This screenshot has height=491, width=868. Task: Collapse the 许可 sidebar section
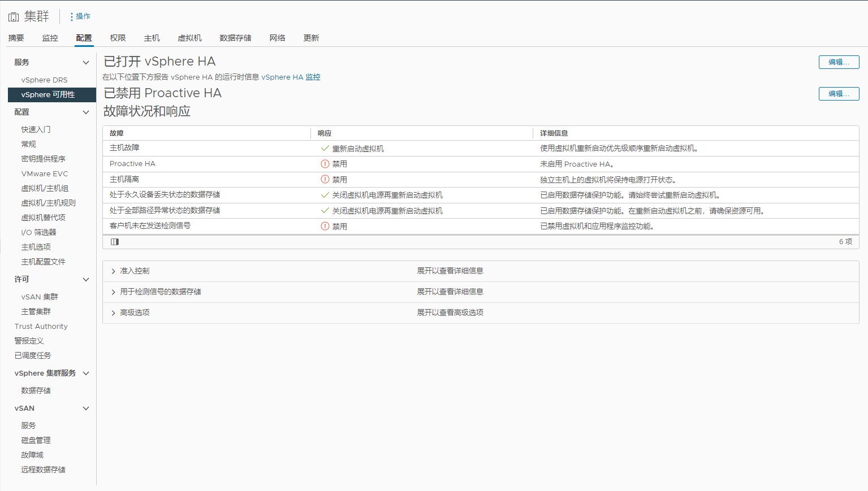click(86, 280)
